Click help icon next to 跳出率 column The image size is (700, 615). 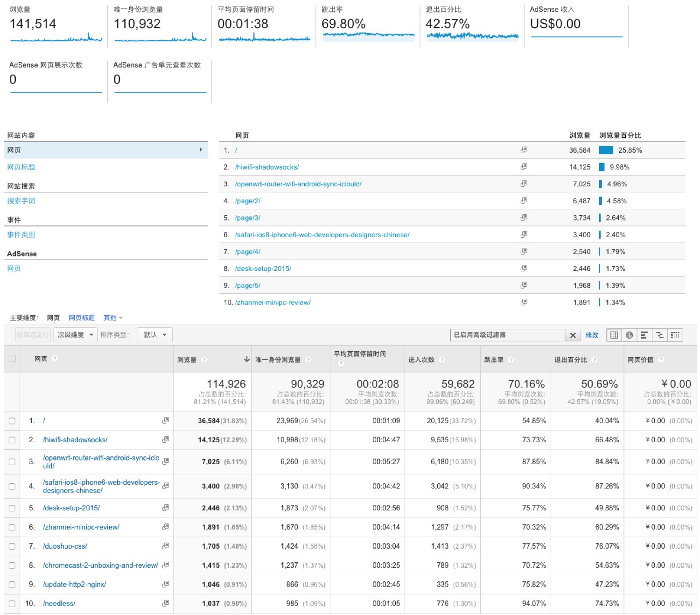coord(511,360)
